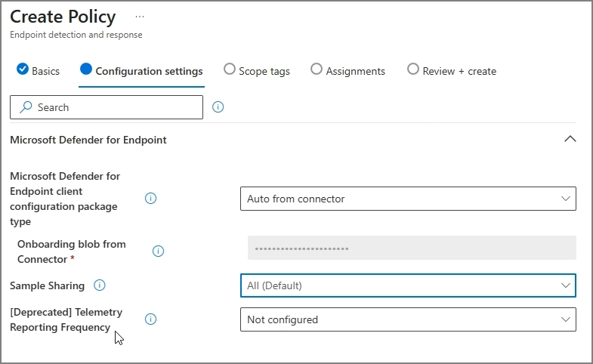Click the [Deprecated] Telemetry Reporting Frequency label
Screen dimensions: 593x364
click(x=66, y=319)
